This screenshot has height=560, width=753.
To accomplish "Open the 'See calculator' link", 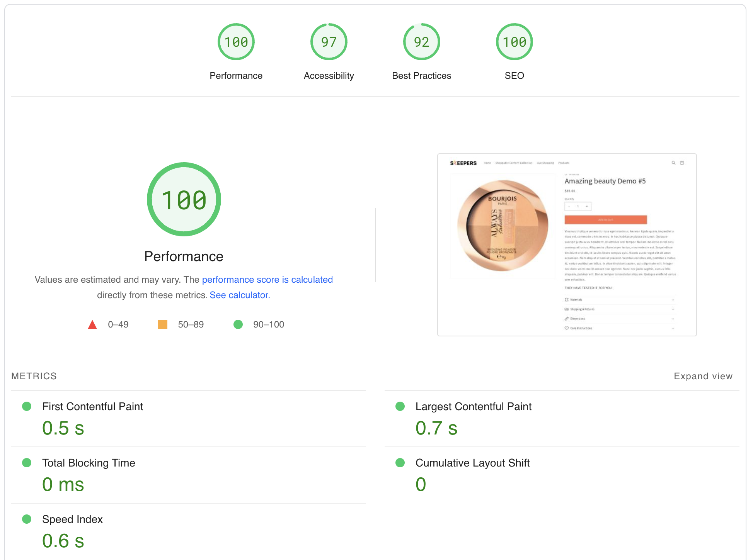I will [239, 295].
